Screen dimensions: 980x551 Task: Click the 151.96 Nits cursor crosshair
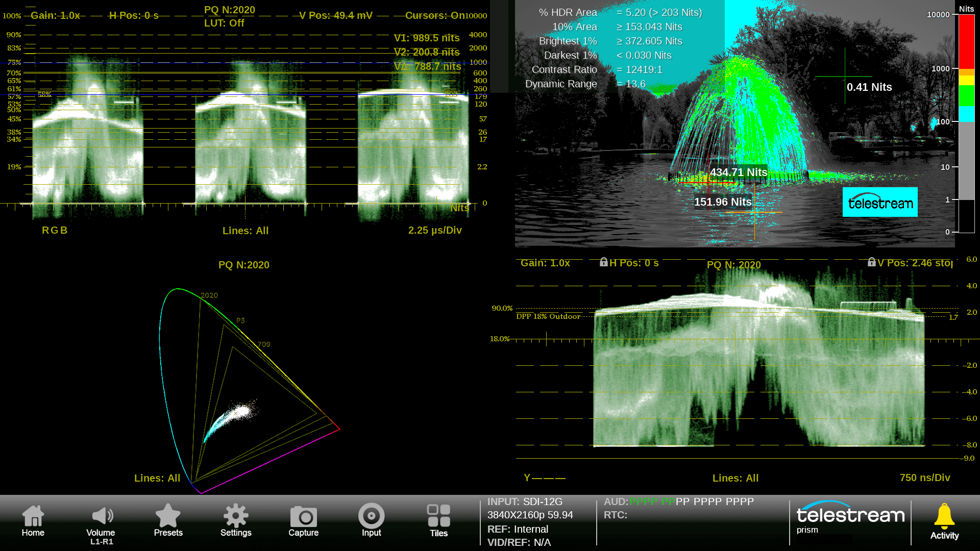click(754, 212)
